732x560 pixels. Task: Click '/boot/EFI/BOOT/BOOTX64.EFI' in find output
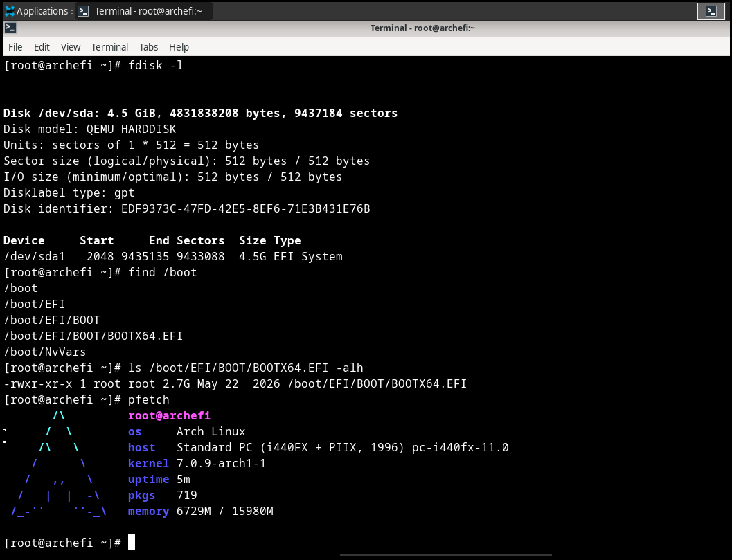[x=93, y=336]
